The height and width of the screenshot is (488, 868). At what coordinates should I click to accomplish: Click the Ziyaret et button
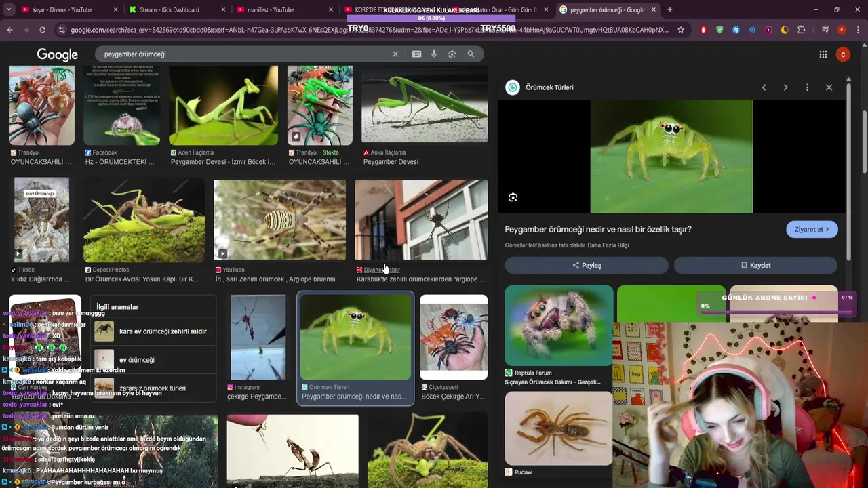pyautogui.click(x=812, y=229)
